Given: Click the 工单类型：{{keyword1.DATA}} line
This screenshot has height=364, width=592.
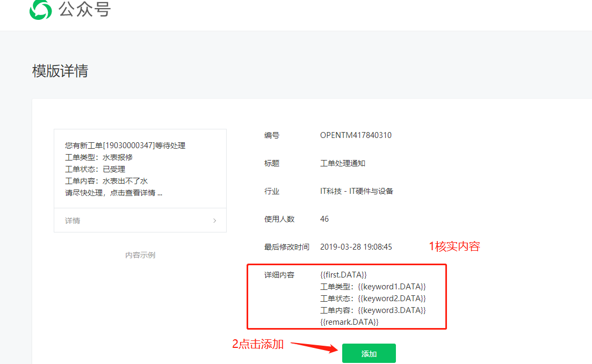Looking at the screenshot, I should pyautogui.click(x=373, y=287).
